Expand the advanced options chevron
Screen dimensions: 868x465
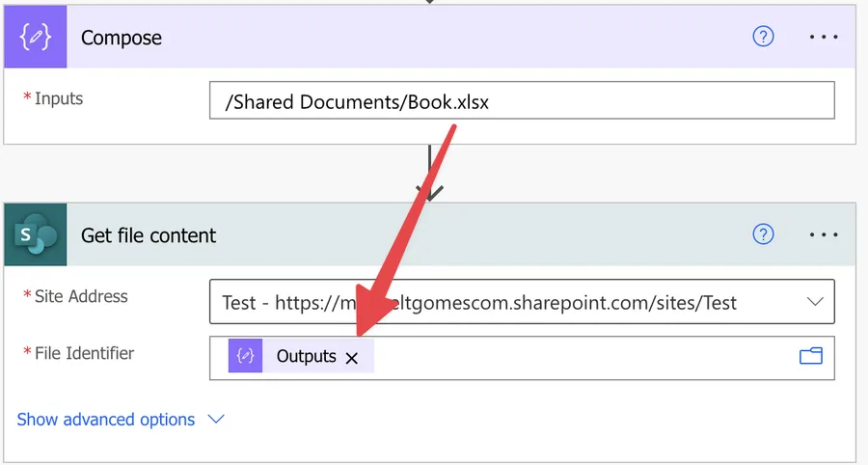pyautogui.click(x=216, y=420)
